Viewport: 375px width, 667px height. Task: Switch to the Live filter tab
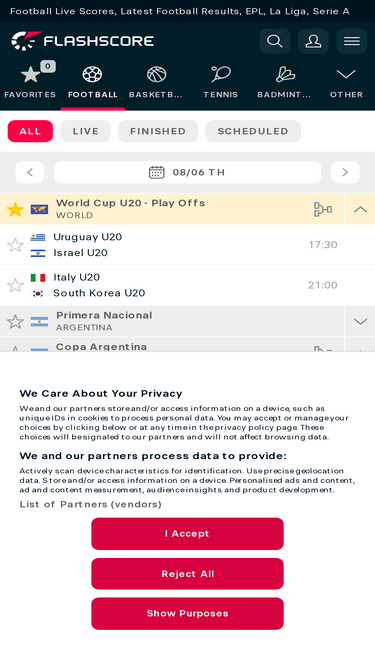click(85, 131)
